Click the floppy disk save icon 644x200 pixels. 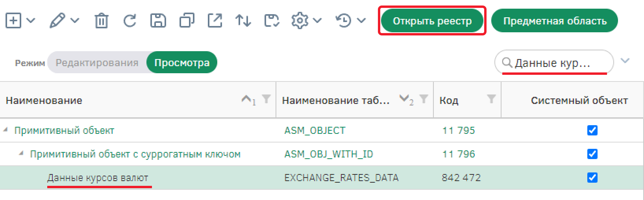coord(158,20)
